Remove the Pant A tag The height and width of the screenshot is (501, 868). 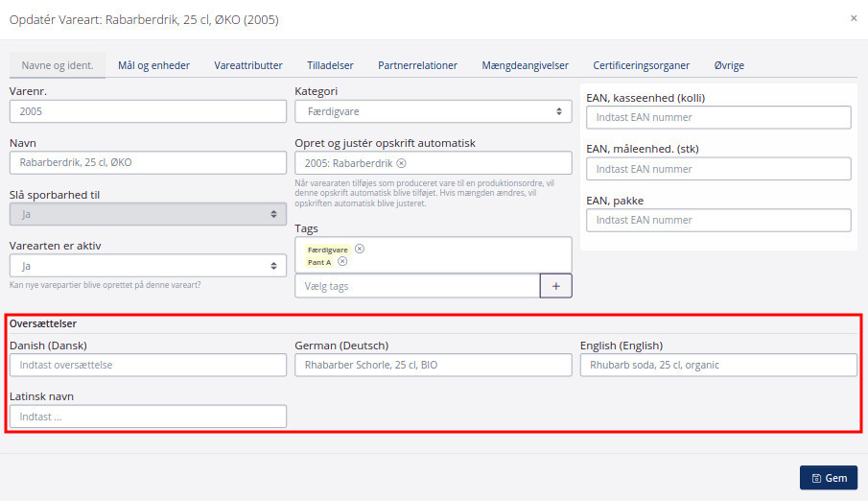click(342, 261)
